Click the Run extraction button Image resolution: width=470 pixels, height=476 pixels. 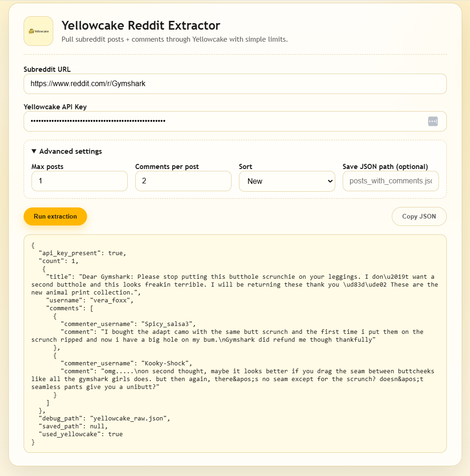(55, 216)
